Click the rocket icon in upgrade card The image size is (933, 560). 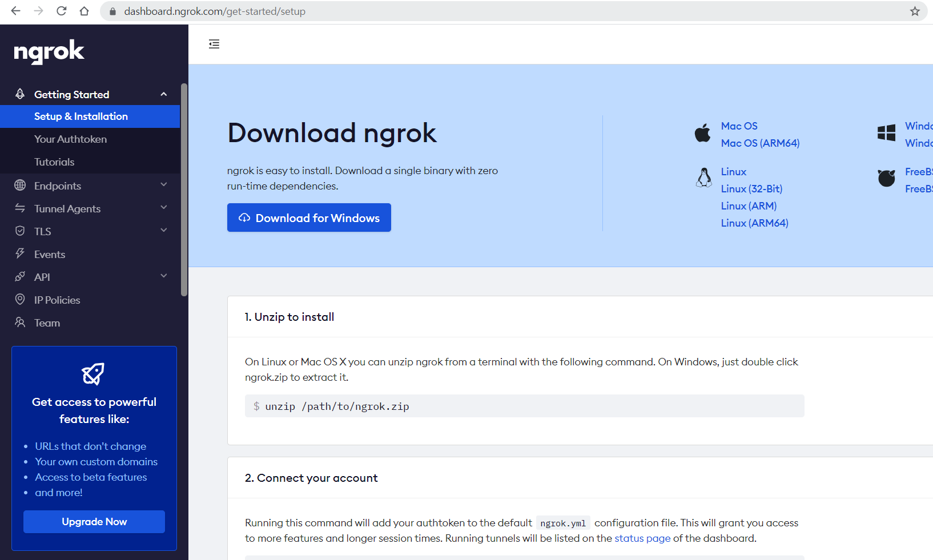pos(94,374)
